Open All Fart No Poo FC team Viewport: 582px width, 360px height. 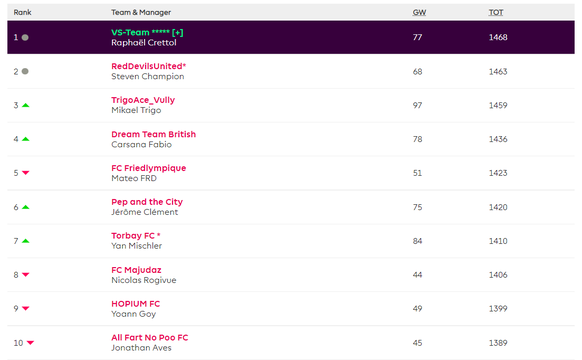[150, 337]
